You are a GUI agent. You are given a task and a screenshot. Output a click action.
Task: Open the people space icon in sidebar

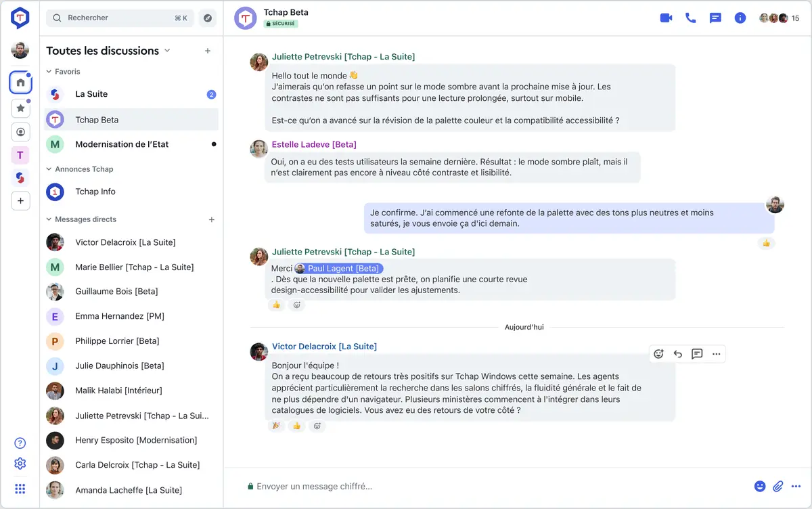pyautogui.click(x=20, y=132)
